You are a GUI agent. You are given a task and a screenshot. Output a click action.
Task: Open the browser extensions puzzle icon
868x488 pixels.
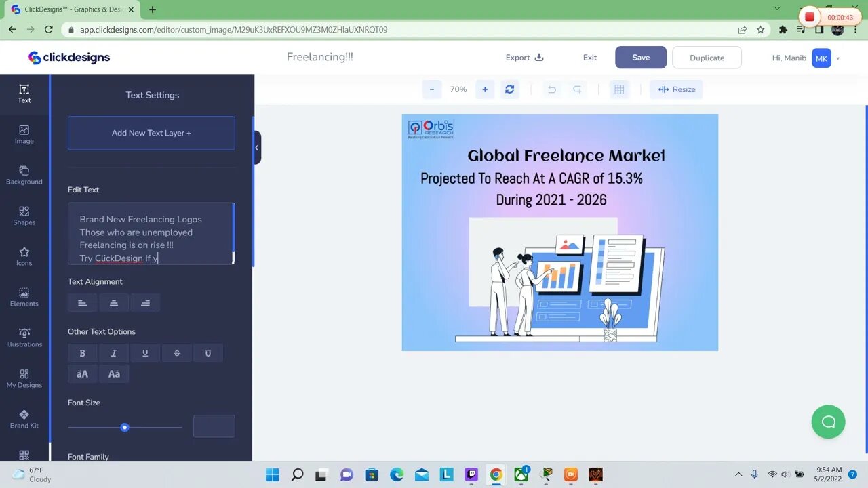(x=783, y=30)
